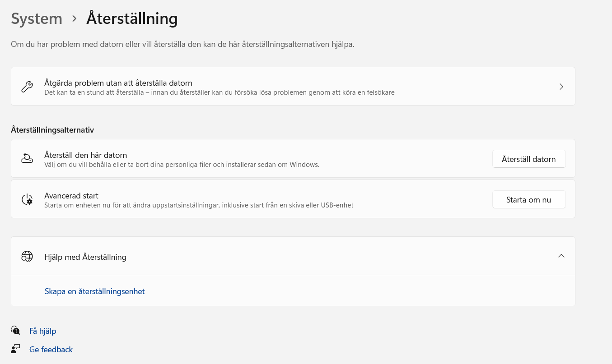612x364 pixels.
Task: Collapse the Hjälp med Återställning section
Action: 561,256
